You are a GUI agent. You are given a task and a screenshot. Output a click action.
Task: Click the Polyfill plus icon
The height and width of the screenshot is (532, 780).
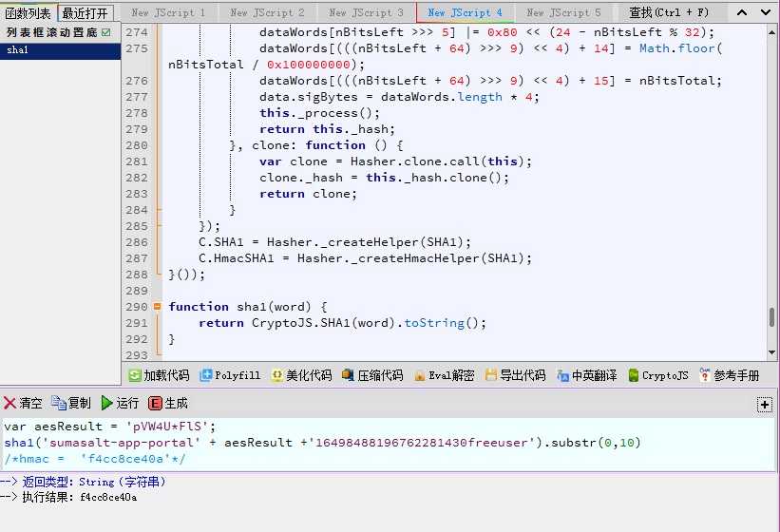click(205, 375)
